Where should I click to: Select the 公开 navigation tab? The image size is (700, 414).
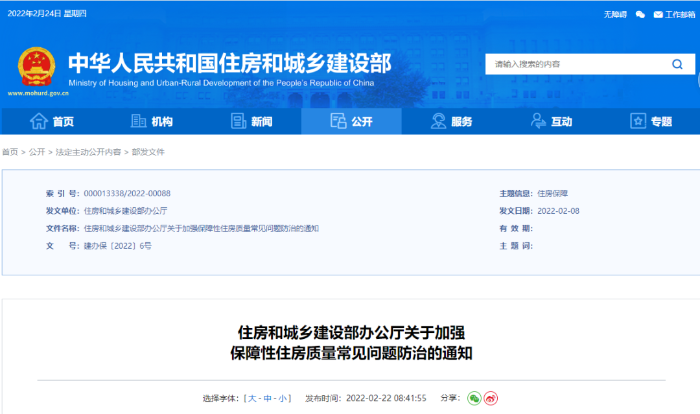(351, 121)
